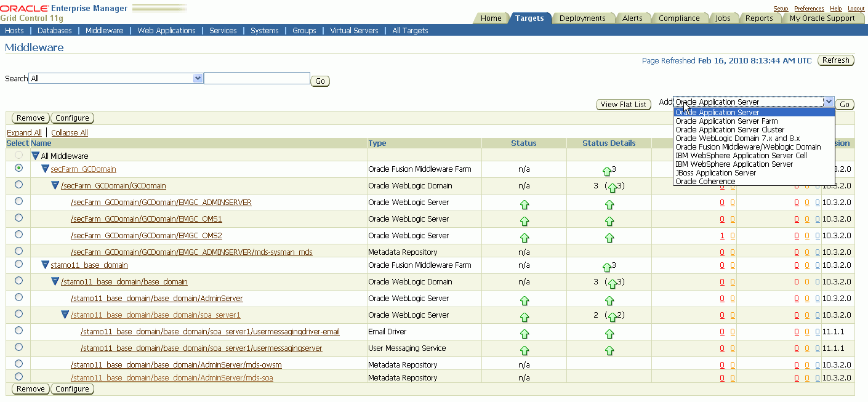Click up-arrow status icon for EMGC_OMS1 row
Screen dimensions: 868x402
(x=524, y=220)
